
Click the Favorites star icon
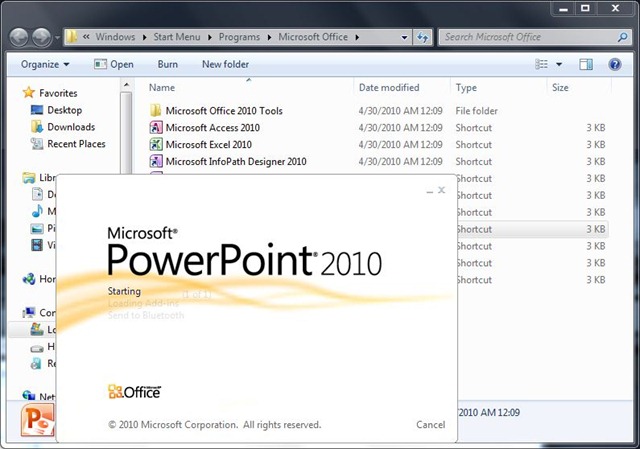click(x=29, y=92)
